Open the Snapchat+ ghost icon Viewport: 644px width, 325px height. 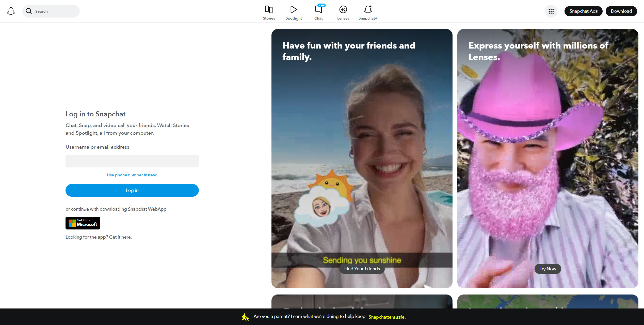tap(368, 9)
